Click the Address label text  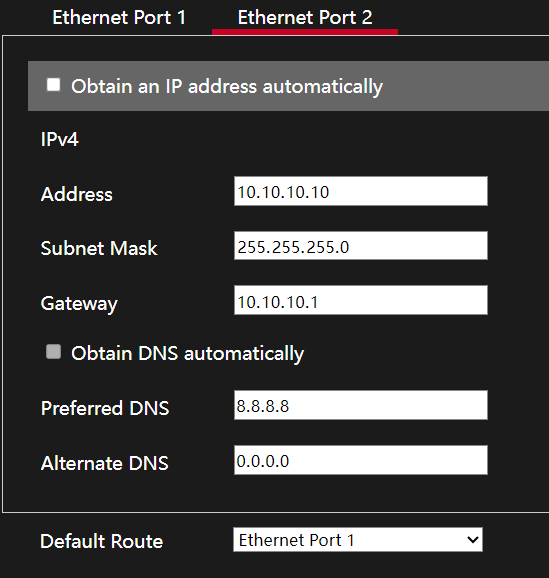(x=76, y=194)
